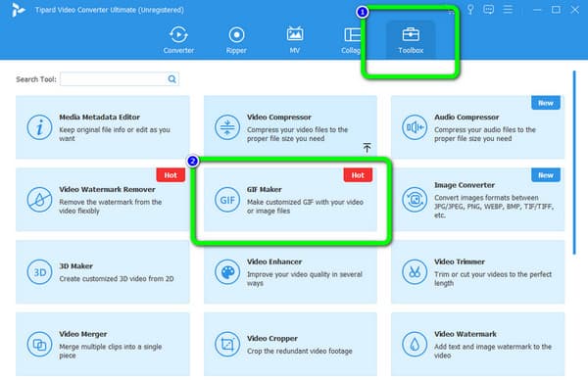Viewport: 588px width, 380px height.
Task: Switch to the Ripper tab
Action: click(236, 40)
